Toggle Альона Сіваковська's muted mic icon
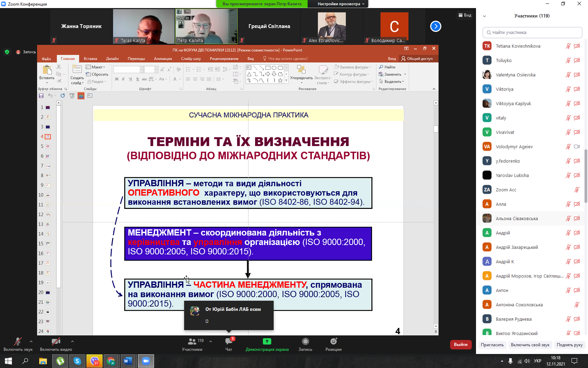 [568, 218]
